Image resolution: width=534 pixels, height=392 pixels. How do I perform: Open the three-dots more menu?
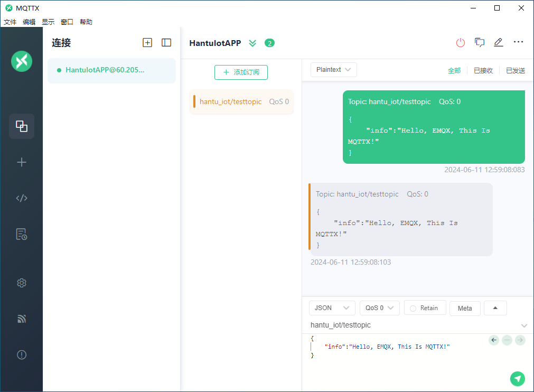(x=518, y=42)
